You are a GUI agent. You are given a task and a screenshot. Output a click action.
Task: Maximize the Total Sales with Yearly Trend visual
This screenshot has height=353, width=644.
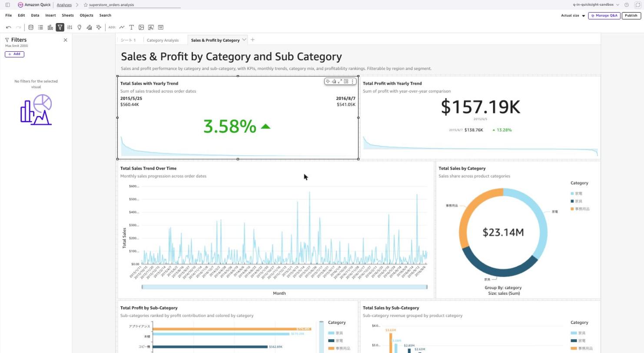340,81
